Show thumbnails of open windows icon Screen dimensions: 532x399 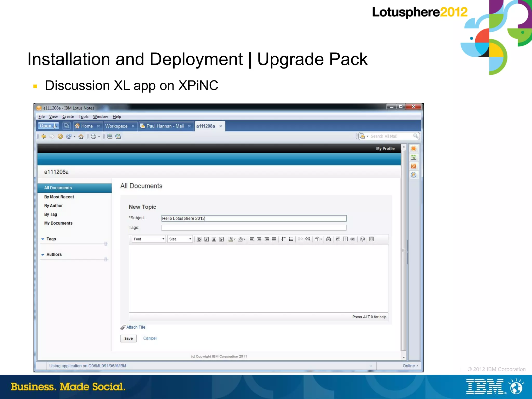pyautogui.click(x=67, y=126)
